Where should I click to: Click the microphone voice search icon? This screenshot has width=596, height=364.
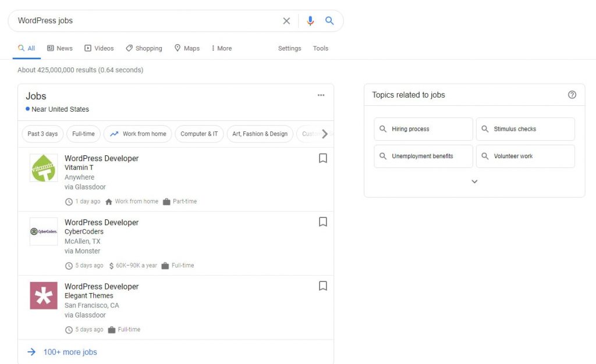310,20
